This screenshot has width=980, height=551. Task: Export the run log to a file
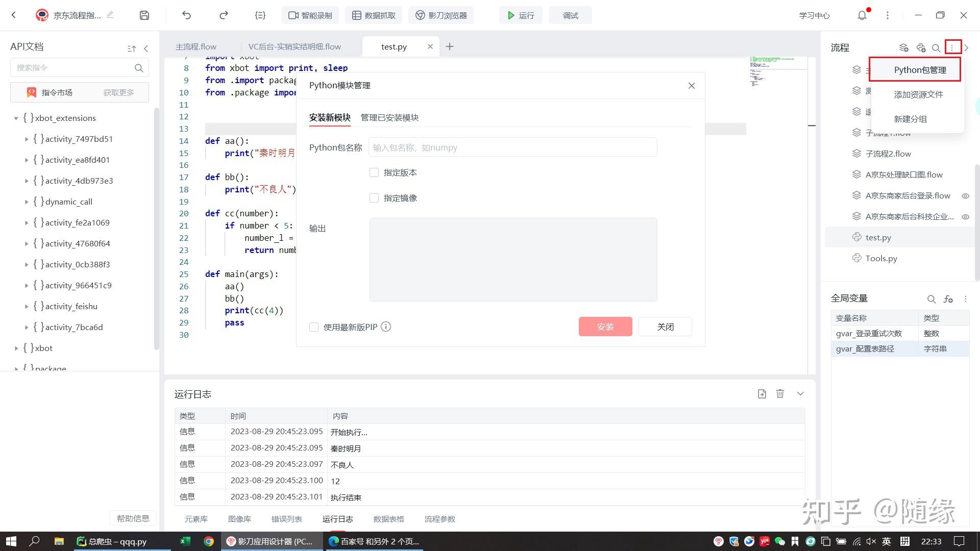click(762, 393)
